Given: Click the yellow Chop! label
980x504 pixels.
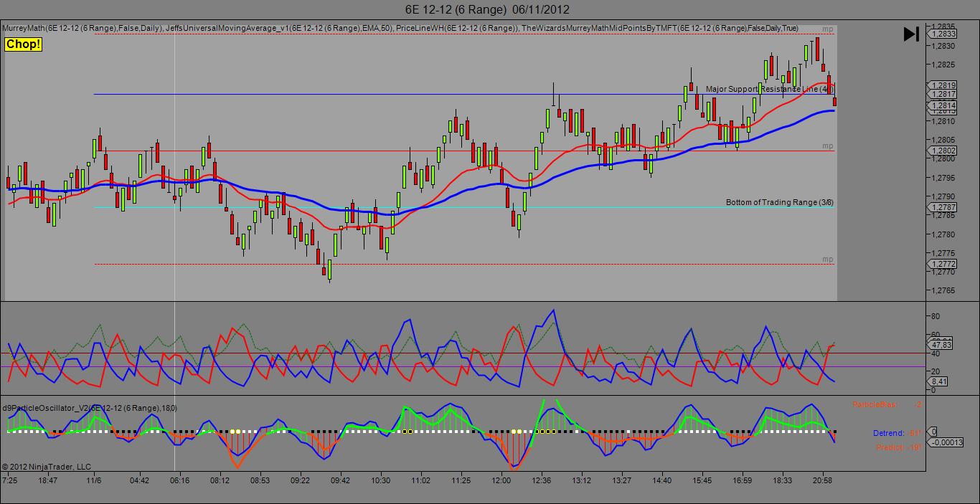Looking at the screenshot, I should [x=24, y=44].
